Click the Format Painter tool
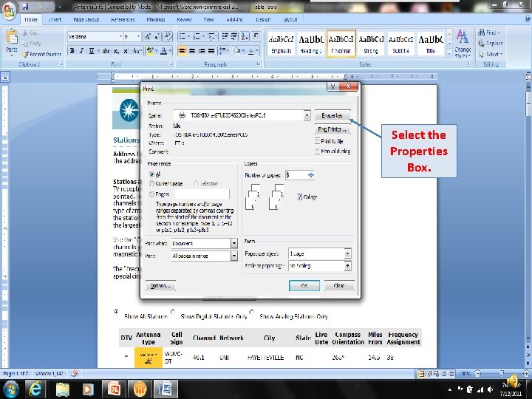The width and height of the screenshot is (532, 399). [x=42, y=54]
